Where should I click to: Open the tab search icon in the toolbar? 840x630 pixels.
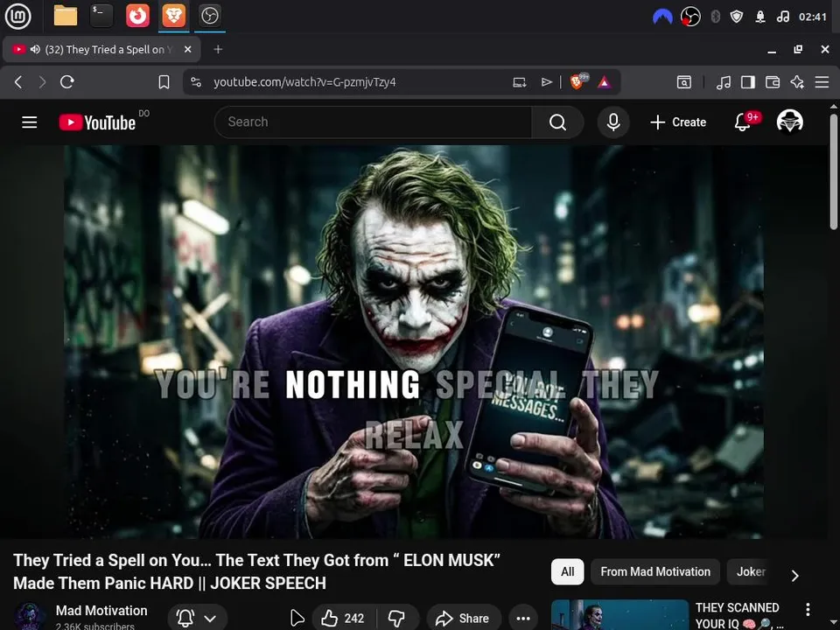684,82
